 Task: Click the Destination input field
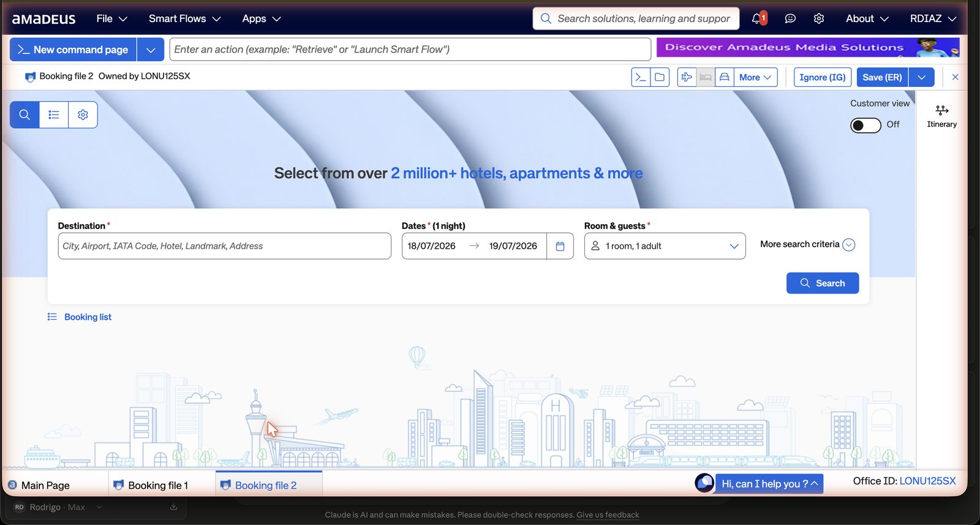tap(224, 246)
